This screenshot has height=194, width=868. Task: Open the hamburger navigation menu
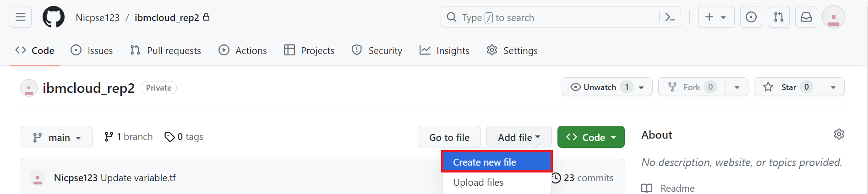coord(21,17)
